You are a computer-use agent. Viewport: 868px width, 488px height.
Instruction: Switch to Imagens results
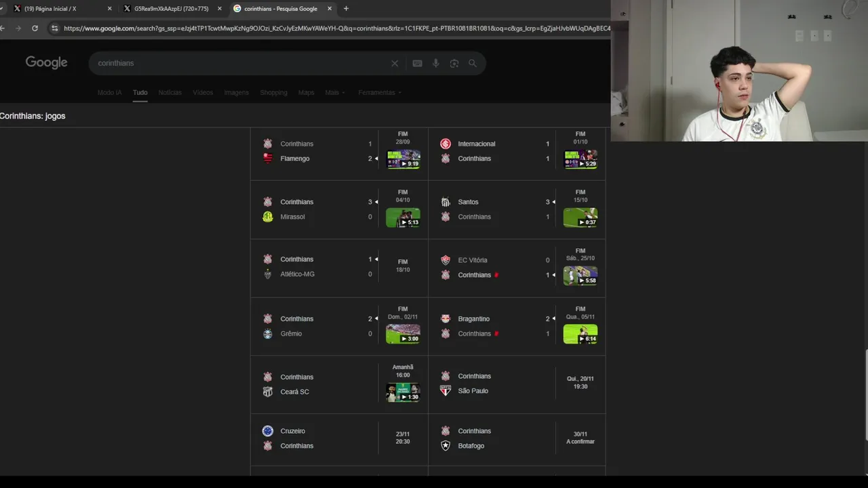(x=236, y=92)
